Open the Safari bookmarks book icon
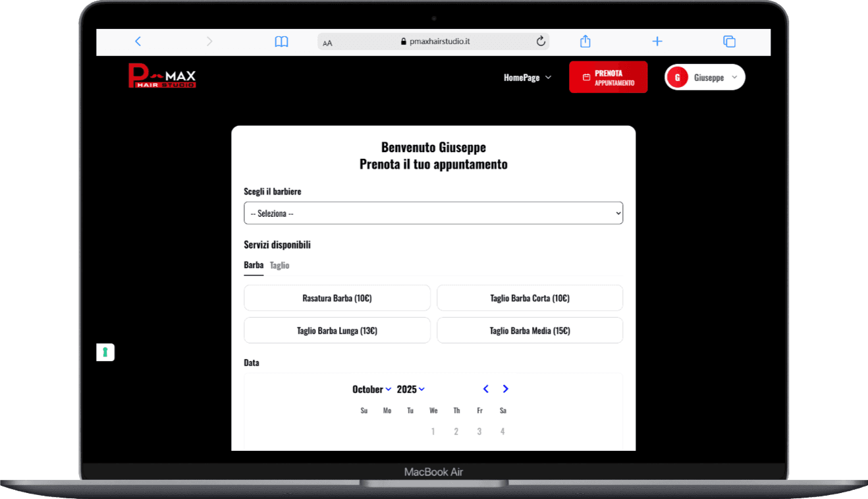 (x=281, y=42)
